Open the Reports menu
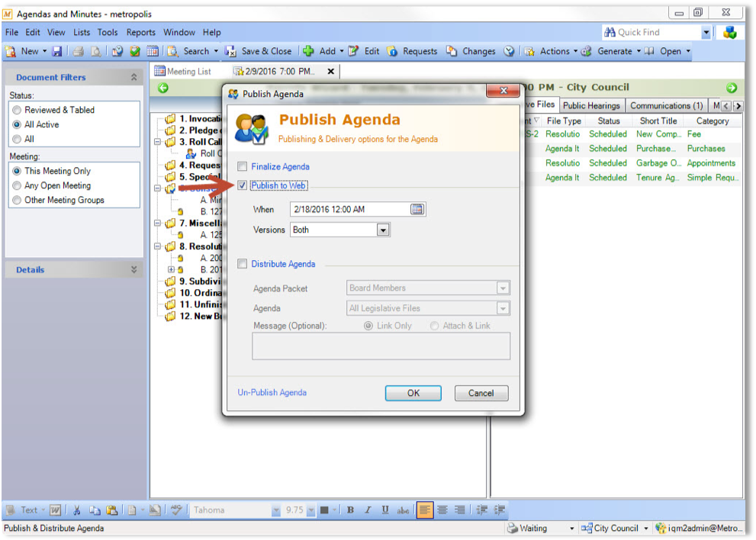 coord(141,32)
